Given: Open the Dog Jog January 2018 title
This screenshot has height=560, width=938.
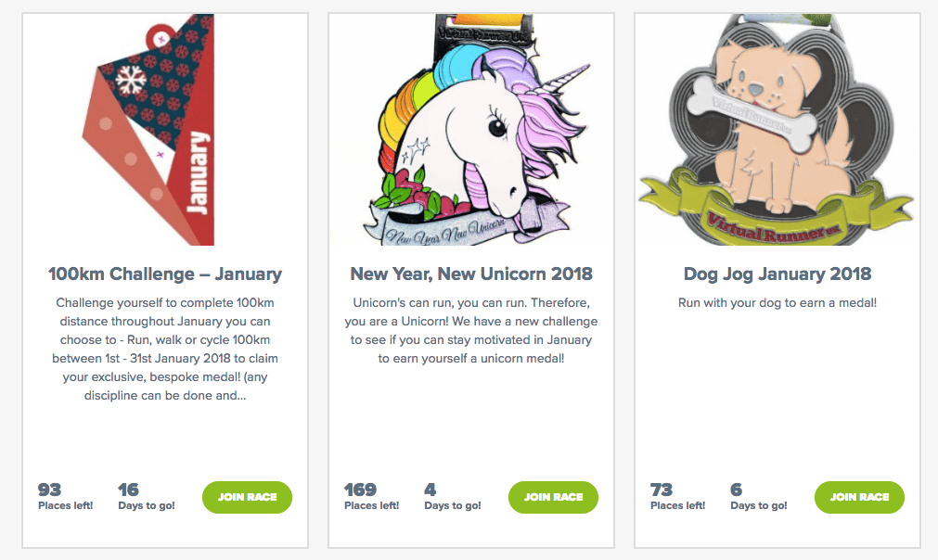Looking at the screenshot, I should [x=777, y=274].
